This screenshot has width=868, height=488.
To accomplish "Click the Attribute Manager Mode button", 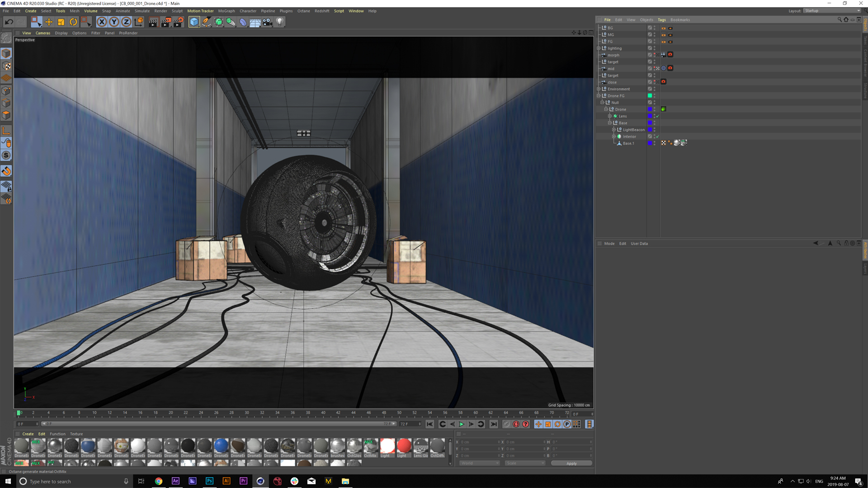I will (609, 244).
